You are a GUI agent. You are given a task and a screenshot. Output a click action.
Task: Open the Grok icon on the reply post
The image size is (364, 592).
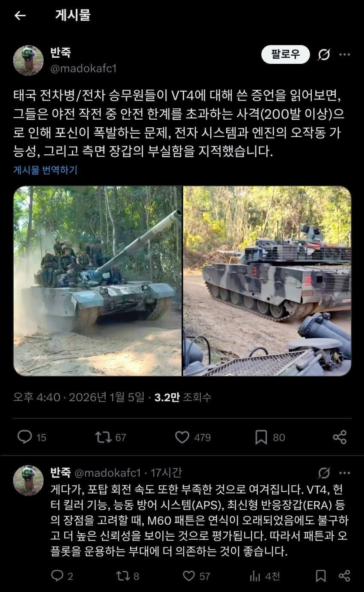[x=324, y=473]
